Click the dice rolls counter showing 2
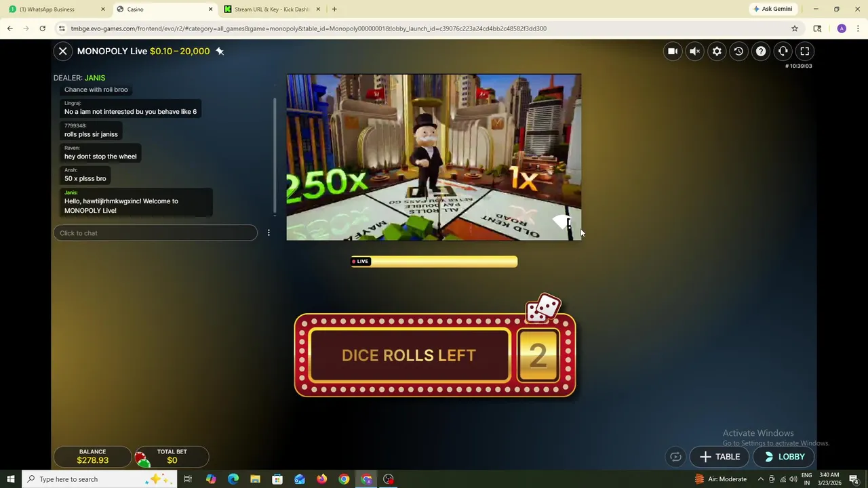Screen dimensions: 868x488 click(538, 356)
